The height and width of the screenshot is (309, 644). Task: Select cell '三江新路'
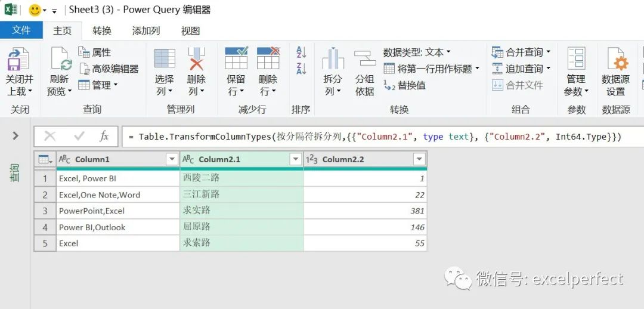[x=242, y=194]
